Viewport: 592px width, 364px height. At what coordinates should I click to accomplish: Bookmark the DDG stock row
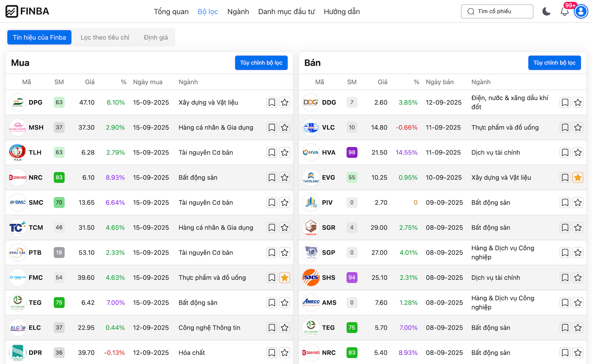pos(565,102)
